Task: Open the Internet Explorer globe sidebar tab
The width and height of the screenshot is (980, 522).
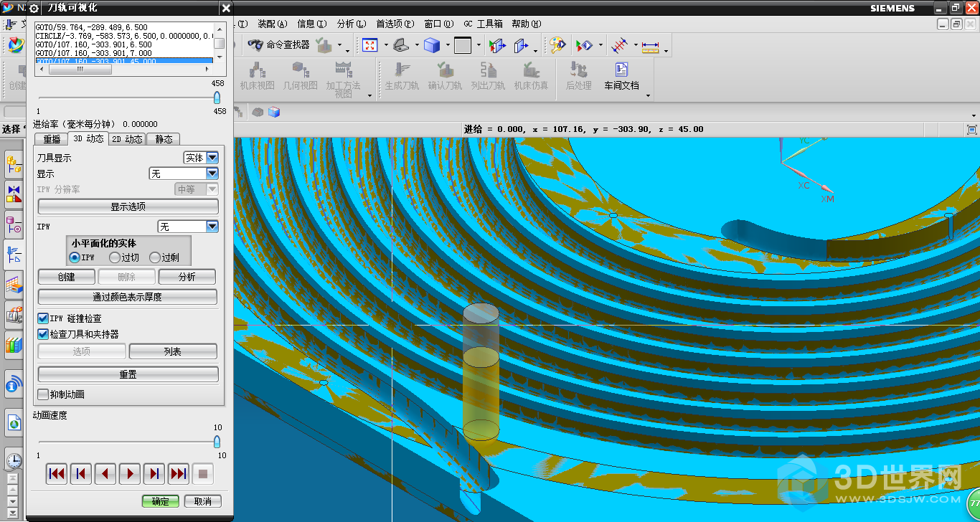Action: click(14, 423)
